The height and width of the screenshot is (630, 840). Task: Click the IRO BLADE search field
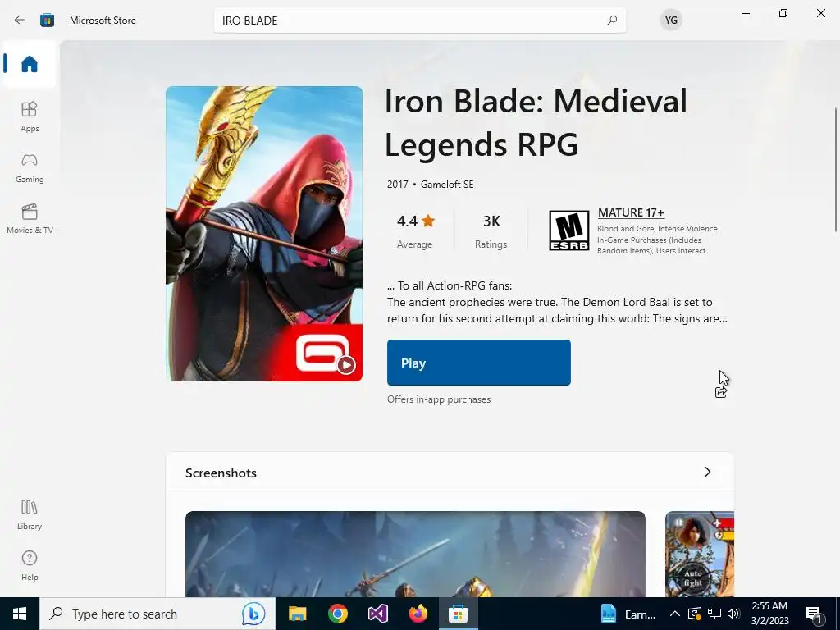click(419, 21)
